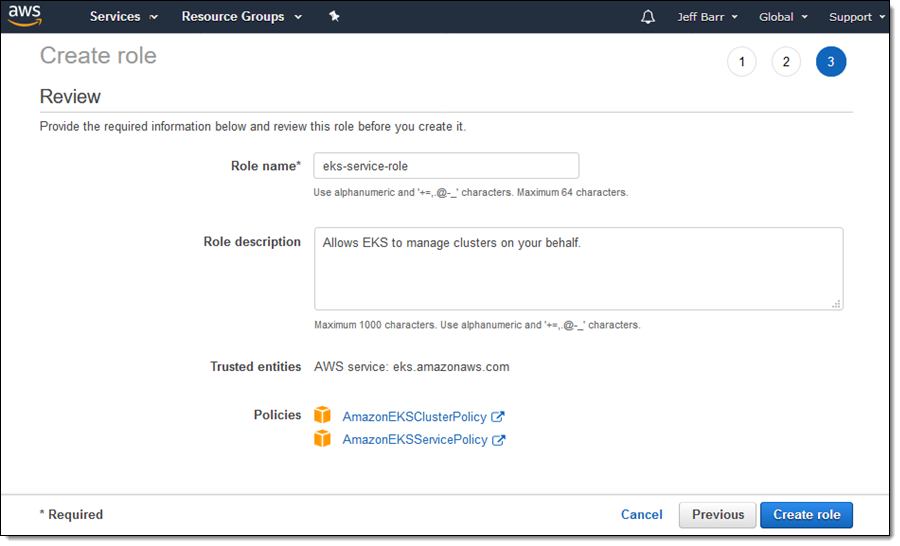
Task: Click the AmazonEKSServicePolicy orange box icon
Action: (x=322, y=439)
